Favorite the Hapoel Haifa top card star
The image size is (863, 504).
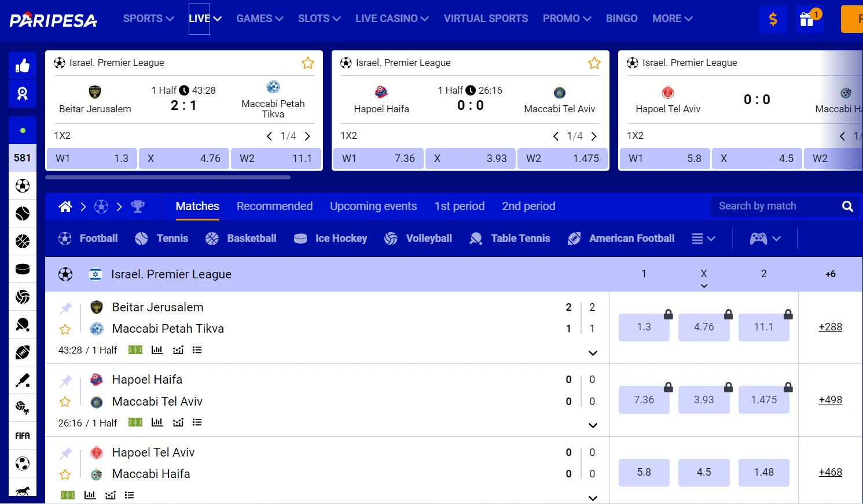pos(594,63)
